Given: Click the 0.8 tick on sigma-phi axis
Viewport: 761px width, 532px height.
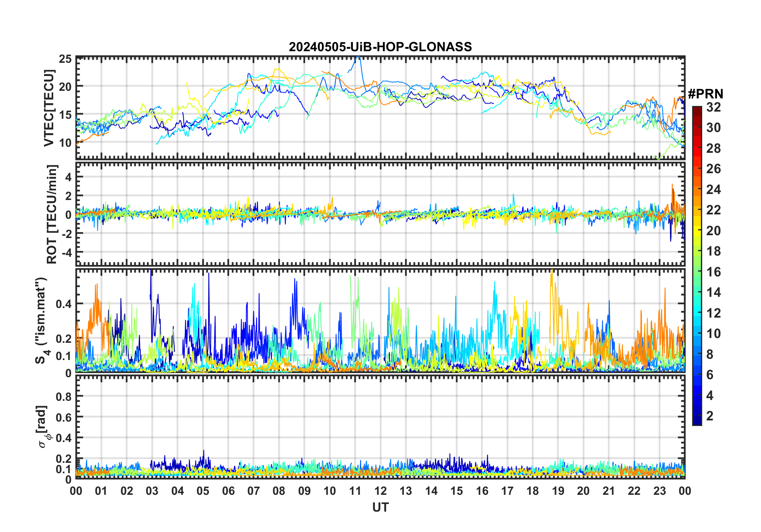Looking at the screenshot, I should (x=64, y=396).
